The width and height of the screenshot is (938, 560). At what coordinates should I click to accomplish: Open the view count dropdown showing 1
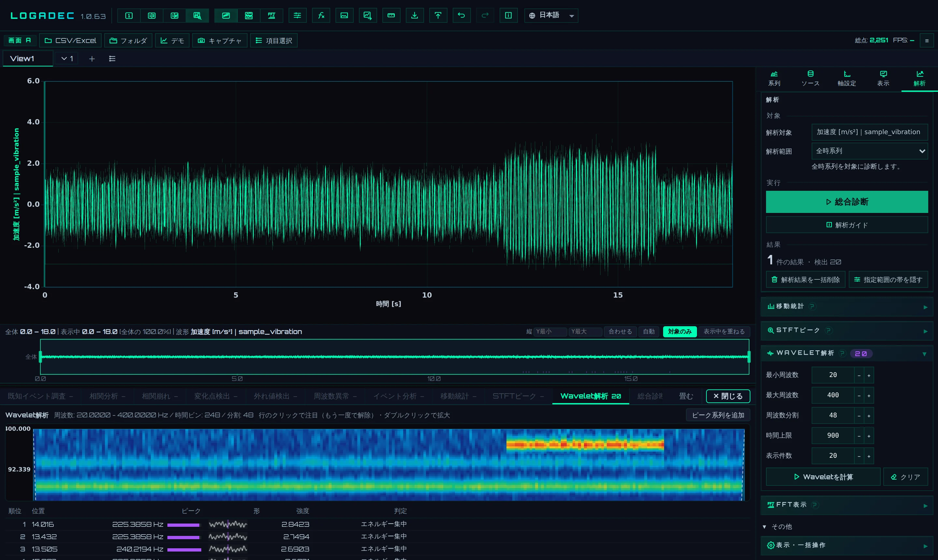tap(67, 59)
